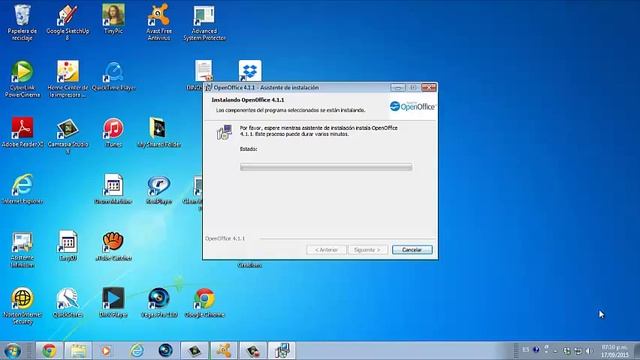This screenshot has width=640, height=360.
Task: Cancel the OpenOffice installation with Cancelar
Action: [412, 250]
